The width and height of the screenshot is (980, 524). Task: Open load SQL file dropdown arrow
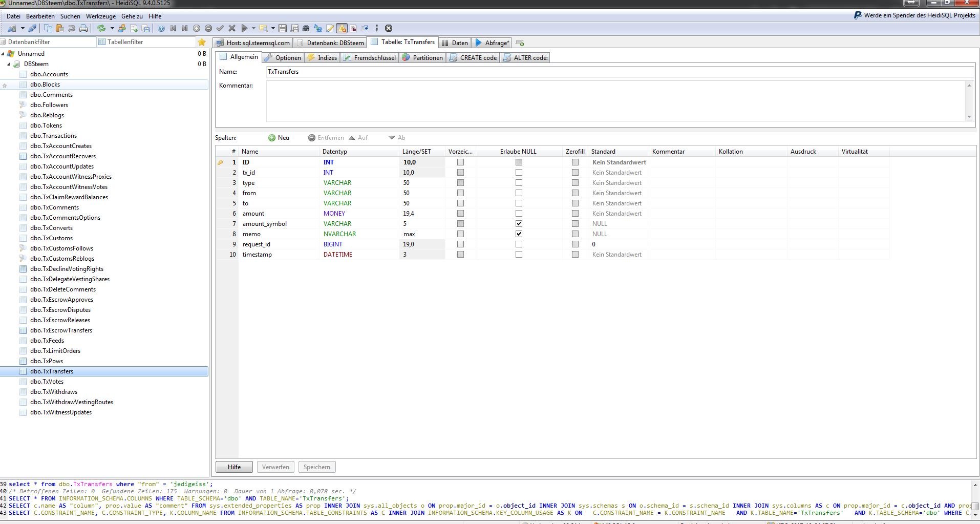[x=273, y=28]
